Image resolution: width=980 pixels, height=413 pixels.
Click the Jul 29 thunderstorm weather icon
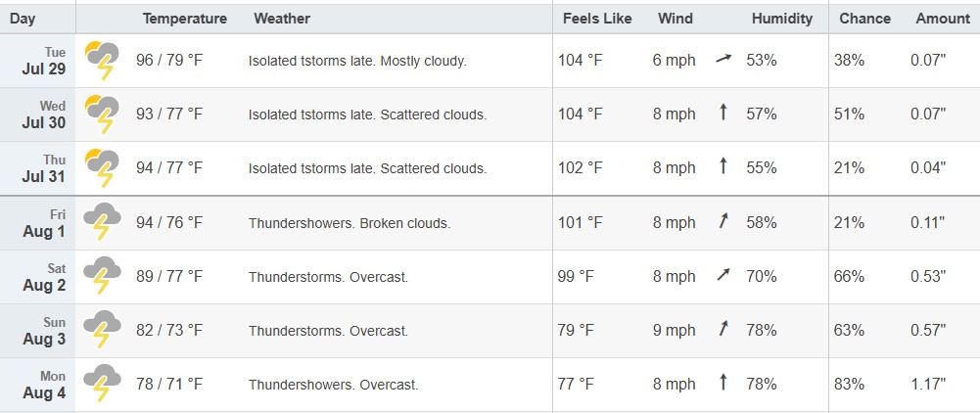tap(102, 61)
